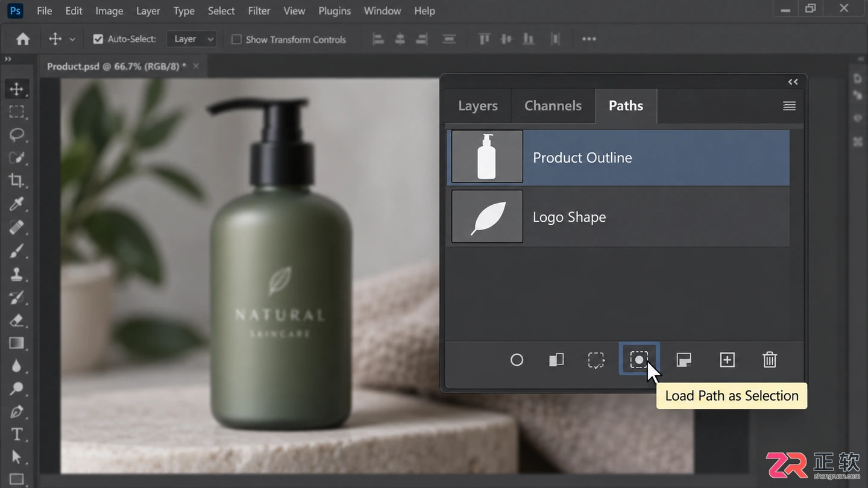Create a new path with the plus icon

point(728,360)
